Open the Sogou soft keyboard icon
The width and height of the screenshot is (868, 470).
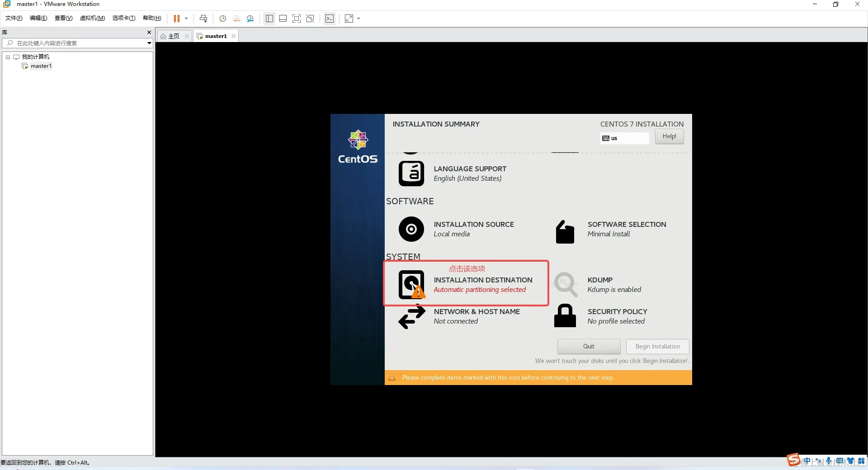pos(840,461)
